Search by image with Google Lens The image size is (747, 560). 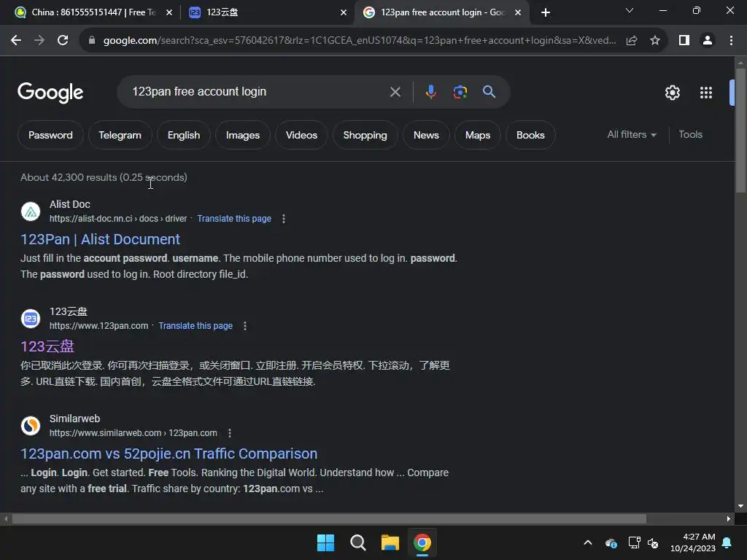click(460, 92)
